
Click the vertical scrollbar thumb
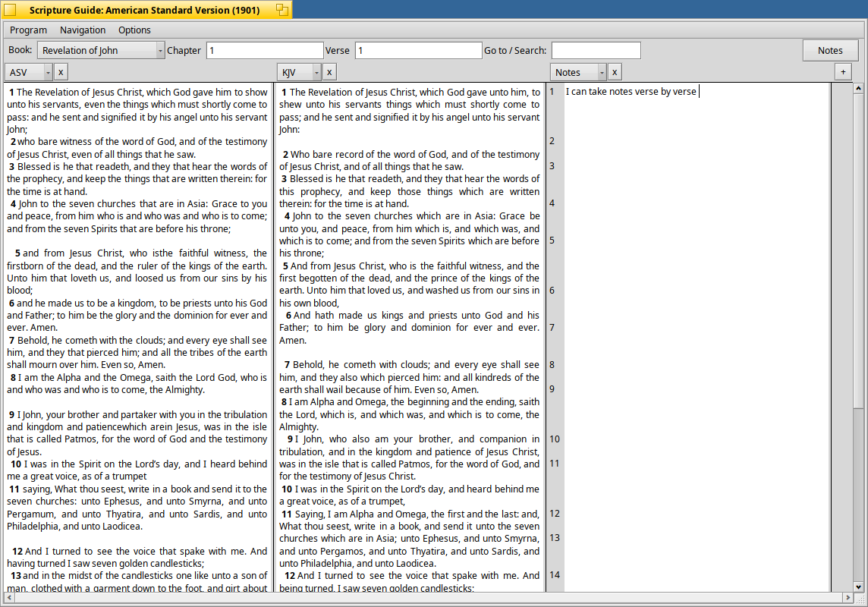[859, 250]
